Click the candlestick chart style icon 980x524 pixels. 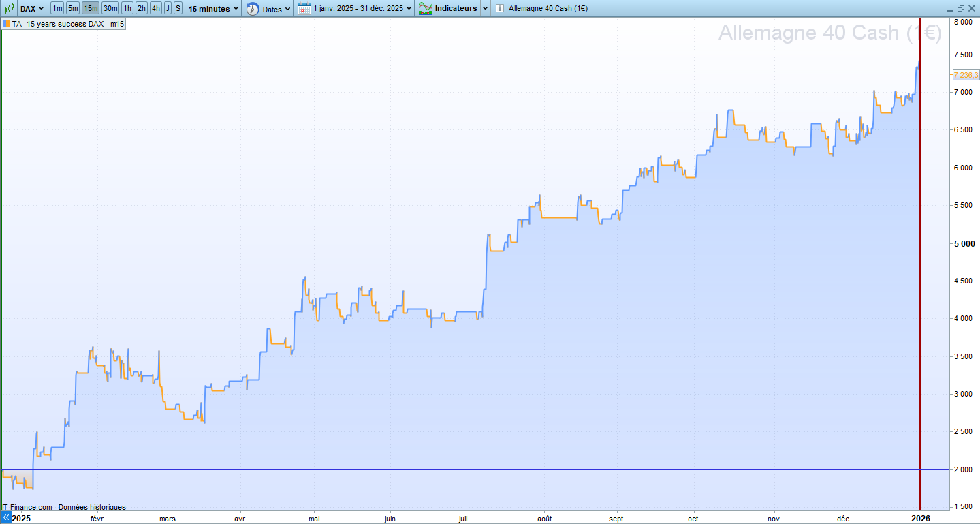tap(9, 8)
